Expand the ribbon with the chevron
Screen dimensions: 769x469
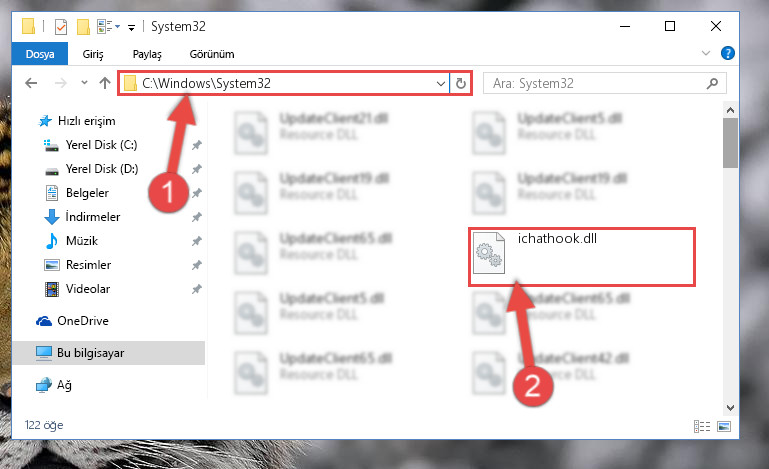point(706,53)
